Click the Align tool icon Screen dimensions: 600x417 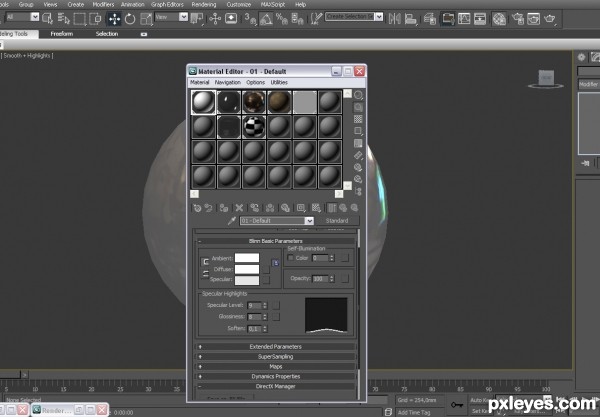[x=411, y=18]
